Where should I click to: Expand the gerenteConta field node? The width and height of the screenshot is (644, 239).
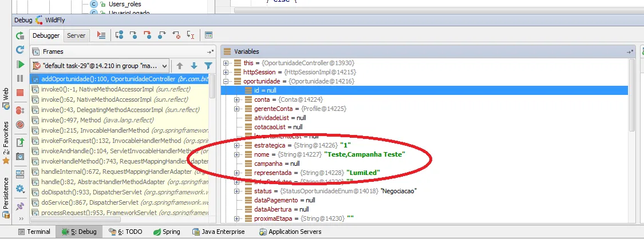pyautogui.click(x=236, y=109)
